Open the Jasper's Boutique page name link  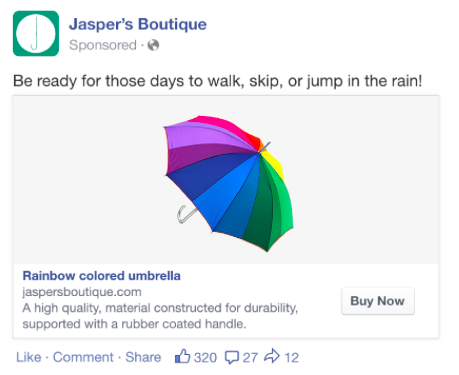138,24
